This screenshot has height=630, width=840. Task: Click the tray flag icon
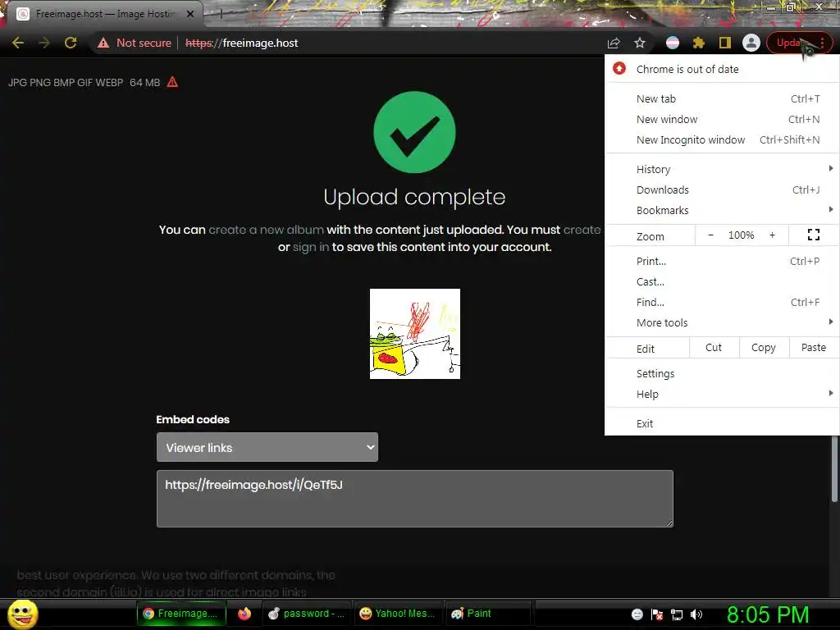657,614
